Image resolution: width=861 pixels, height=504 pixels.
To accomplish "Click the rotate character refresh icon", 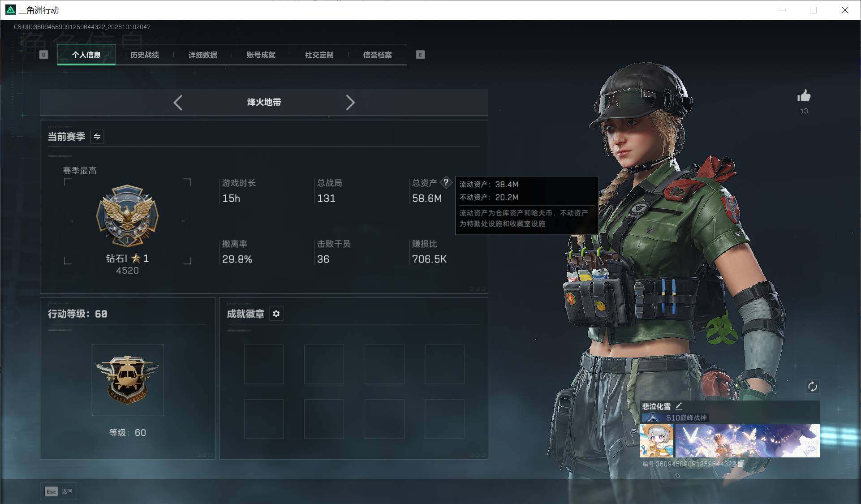I will point(813,387).
